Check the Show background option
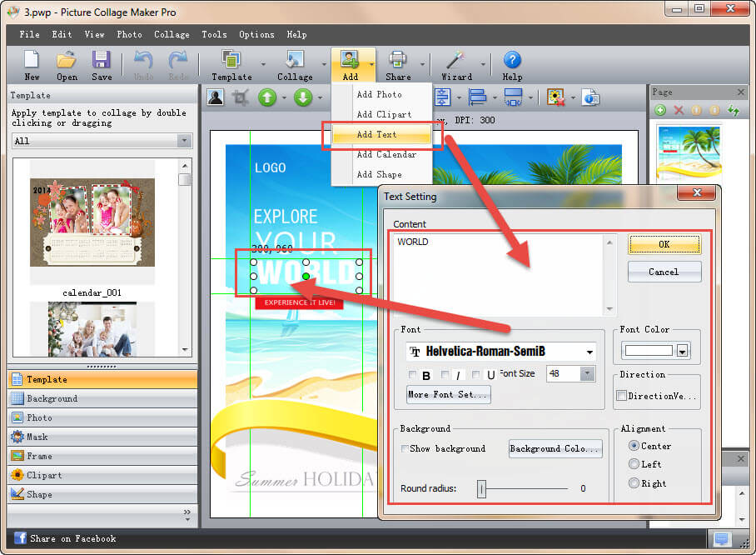756x555 pixels. pos(405,449)
